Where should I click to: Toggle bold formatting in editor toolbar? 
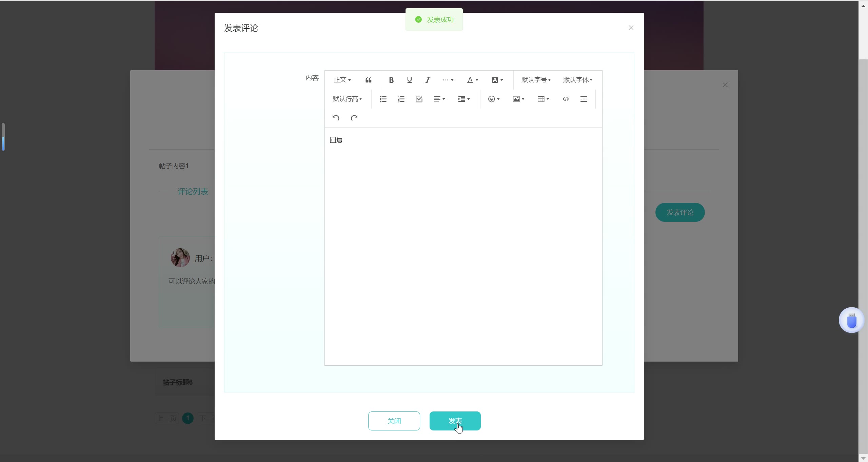tap(391, 80)
